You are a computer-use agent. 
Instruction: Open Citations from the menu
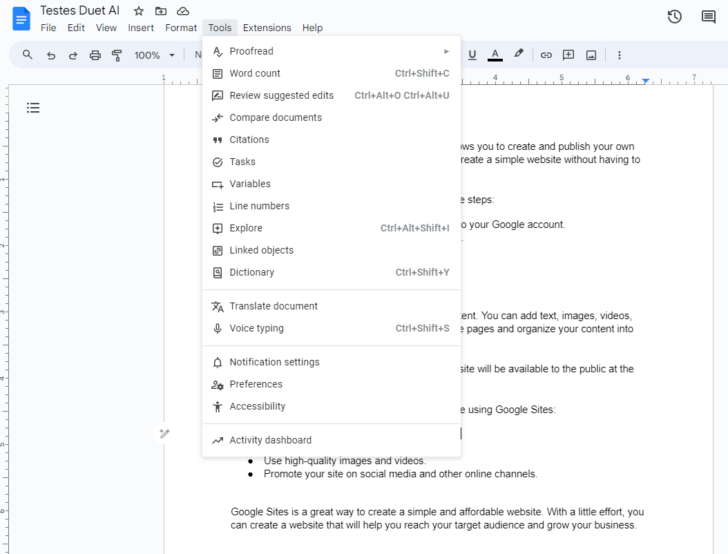[x=332, y=140]
